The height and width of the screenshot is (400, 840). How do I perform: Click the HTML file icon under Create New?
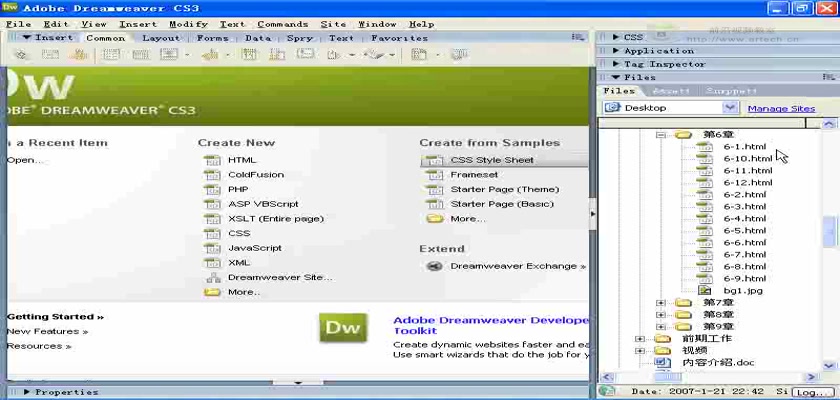pyautogui.click(x=212, y=160)
